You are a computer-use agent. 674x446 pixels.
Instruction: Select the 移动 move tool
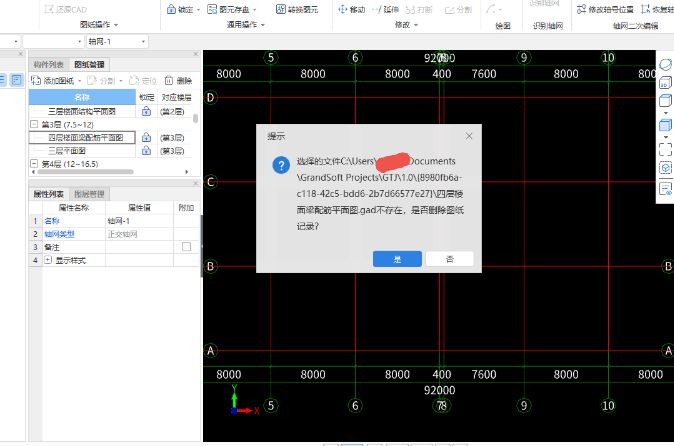click(351, 9)
